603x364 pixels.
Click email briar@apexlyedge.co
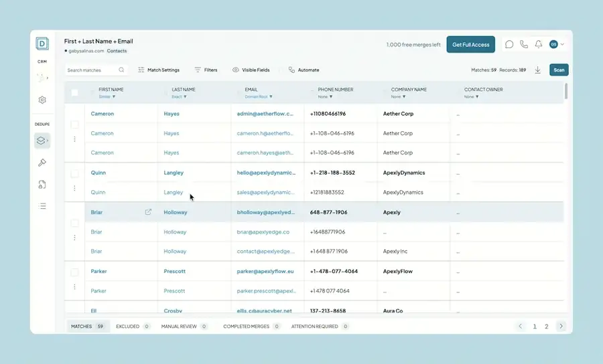pyautogui.click(x=263, y=232)
